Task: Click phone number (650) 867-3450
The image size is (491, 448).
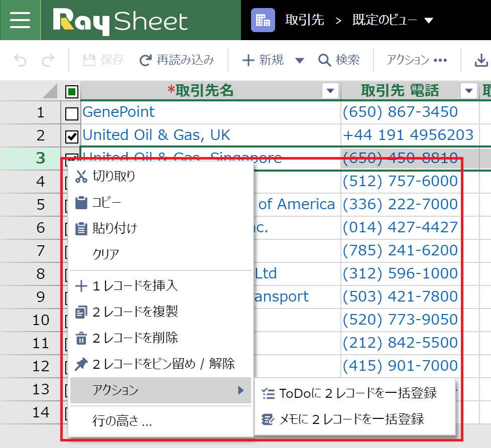Action: click(x=400, y=112)
